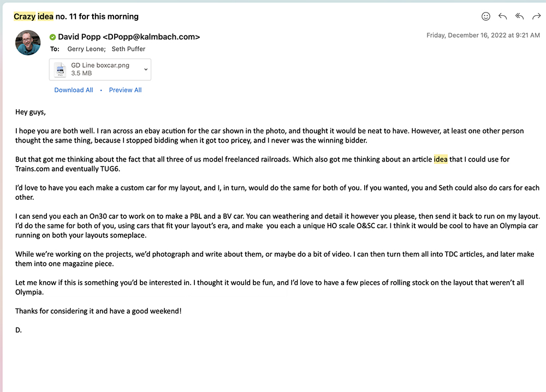
Task: Forward this email using the arrow icon
Action: tap(536, 16)
